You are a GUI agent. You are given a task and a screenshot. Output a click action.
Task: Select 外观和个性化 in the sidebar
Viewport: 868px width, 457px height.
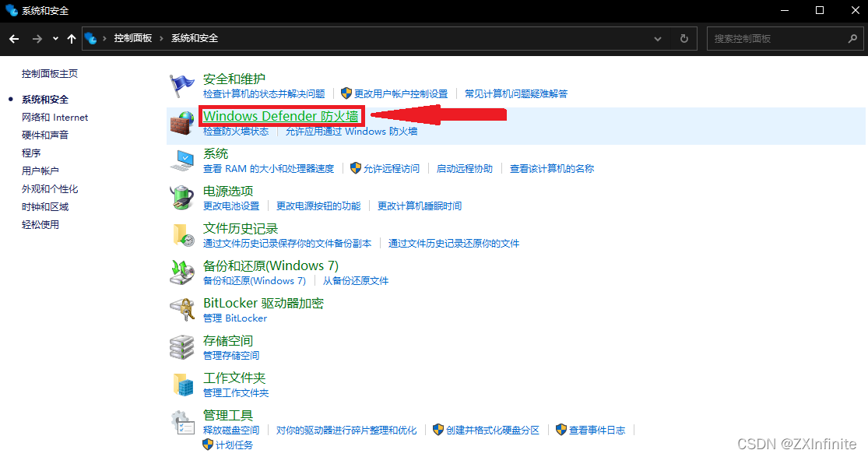click(x=50, y=189)
